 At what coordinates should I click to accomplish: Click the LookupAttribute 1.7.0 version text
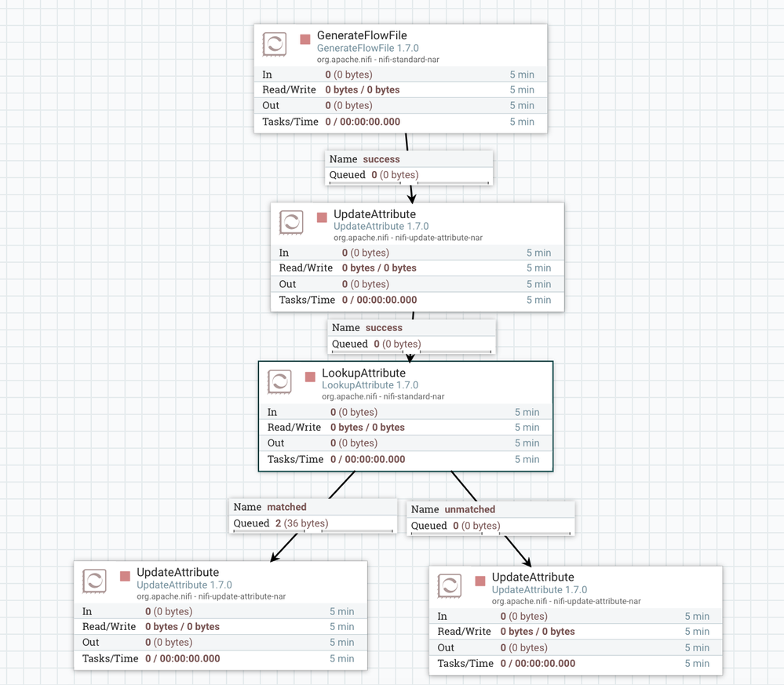coord(370,385)
